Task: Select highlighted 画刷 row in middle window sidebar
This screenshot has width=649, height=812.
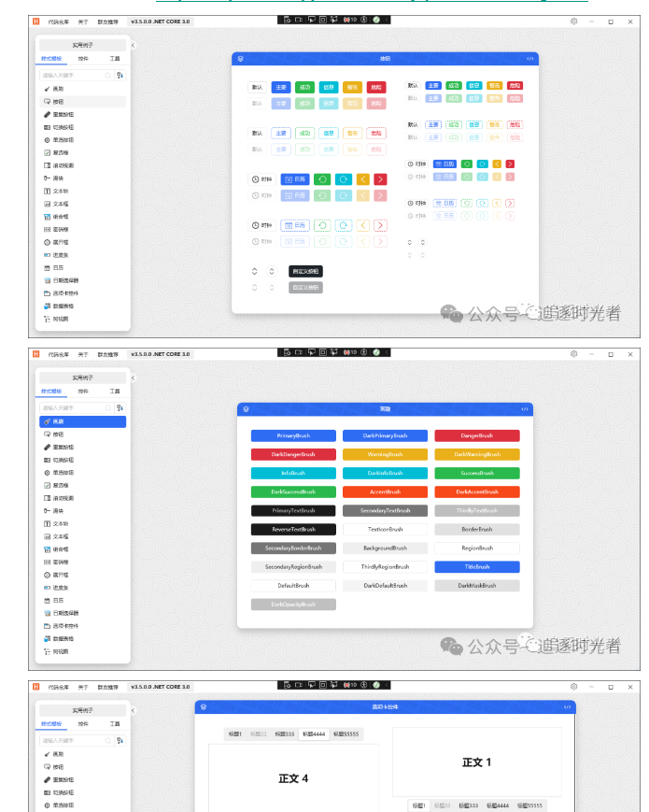Action: (x=83, y=421)
